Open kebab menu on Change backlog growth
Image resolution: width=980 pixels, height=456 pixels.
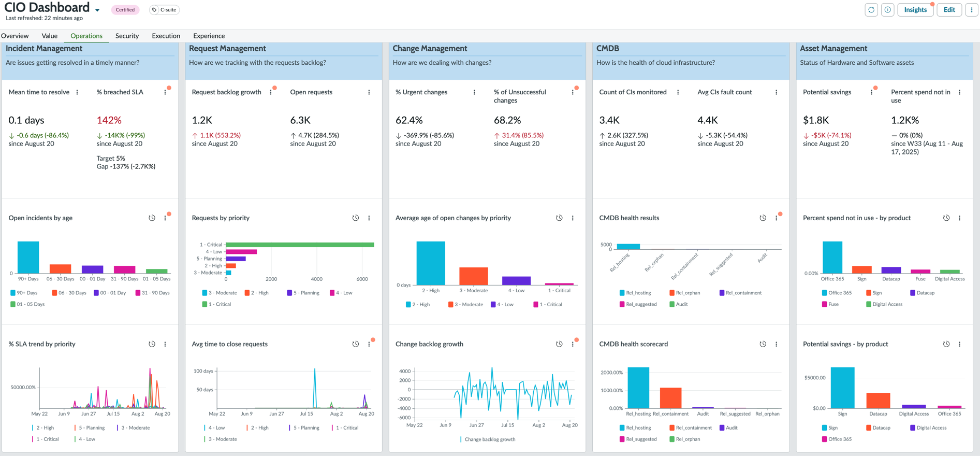coord(573,344)
